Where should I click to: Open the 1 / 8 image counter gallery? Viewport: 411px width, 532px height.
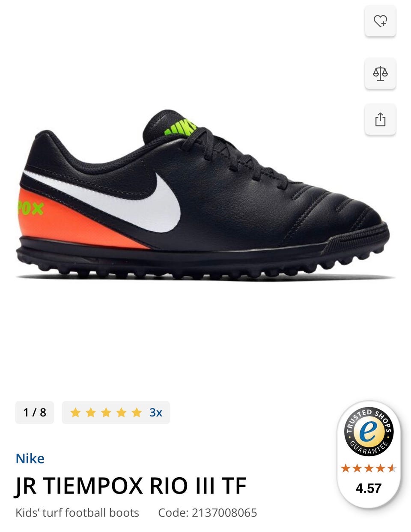(35, 413)
